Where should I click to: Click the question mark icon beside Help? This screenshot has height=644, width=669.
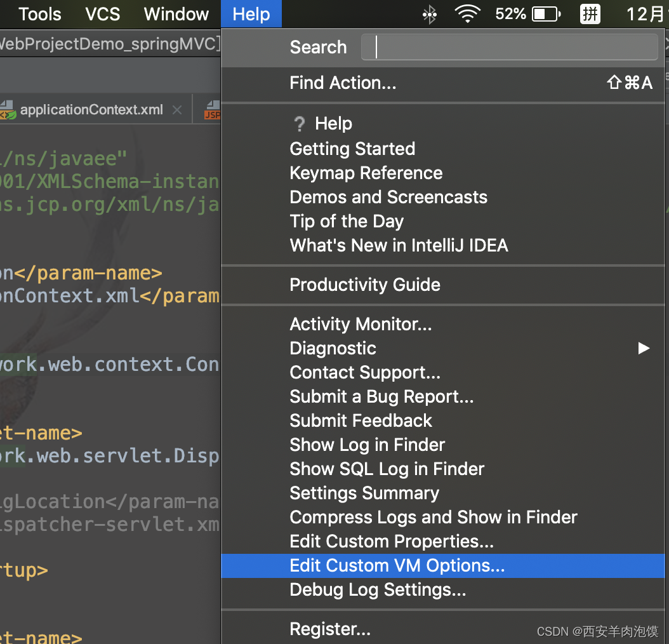coord(300,124)
